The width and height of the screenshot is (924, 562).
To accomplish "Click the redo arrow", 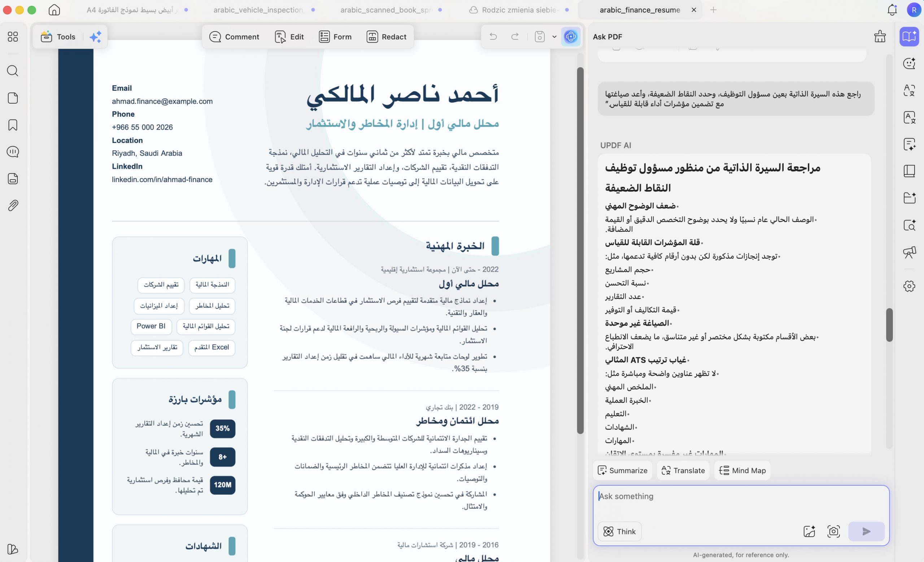I will click(x=515, y=36).
